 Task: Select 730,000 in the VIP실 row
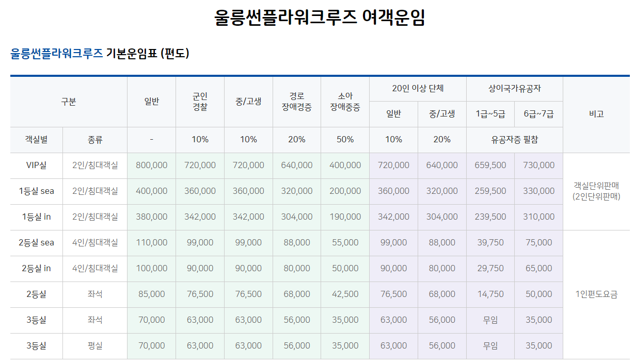tap(539, 166)
